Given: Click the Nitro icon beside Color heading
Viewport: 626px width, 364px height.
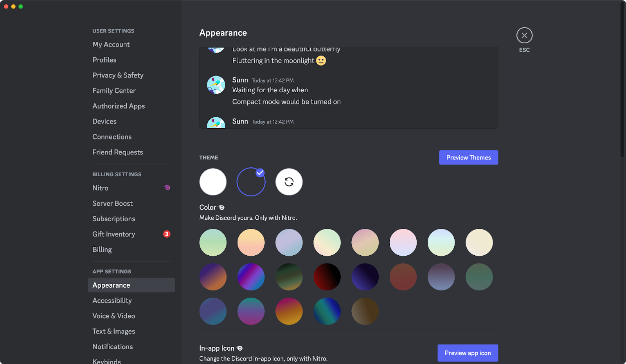Looking at the screenshot, I should click(221, 208).
